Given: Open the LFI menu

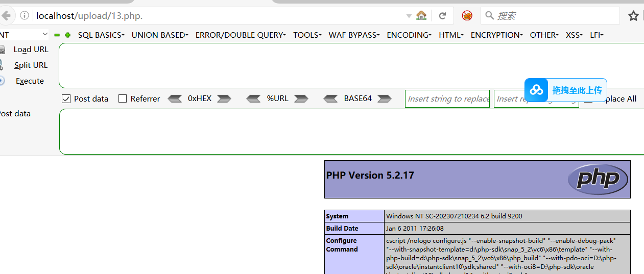Looking at the screenshot, I should pyautogui.click(x=597, y=35).
